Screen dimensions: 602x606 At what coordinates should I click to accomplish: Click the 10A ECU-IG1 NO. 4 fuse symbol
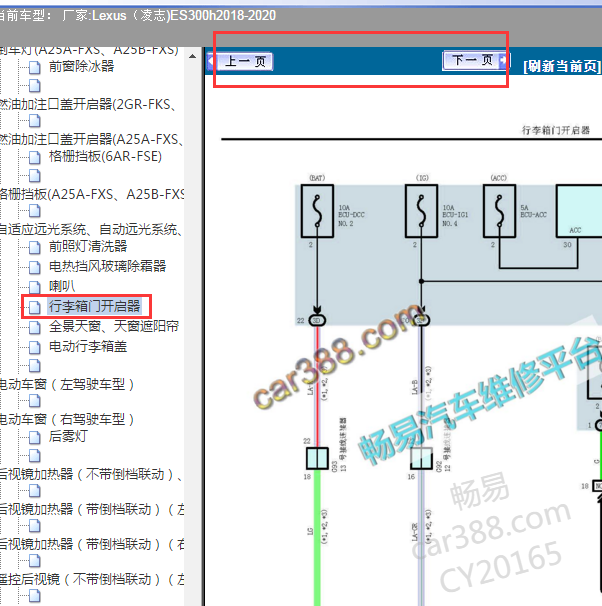(x=422, y=211)
